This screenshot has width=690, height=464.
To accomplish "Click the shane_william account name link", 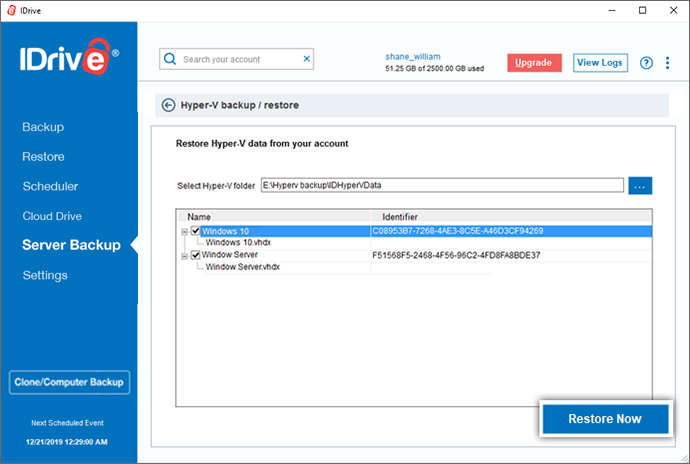I will pyautogui.click(x=413, y=57).
